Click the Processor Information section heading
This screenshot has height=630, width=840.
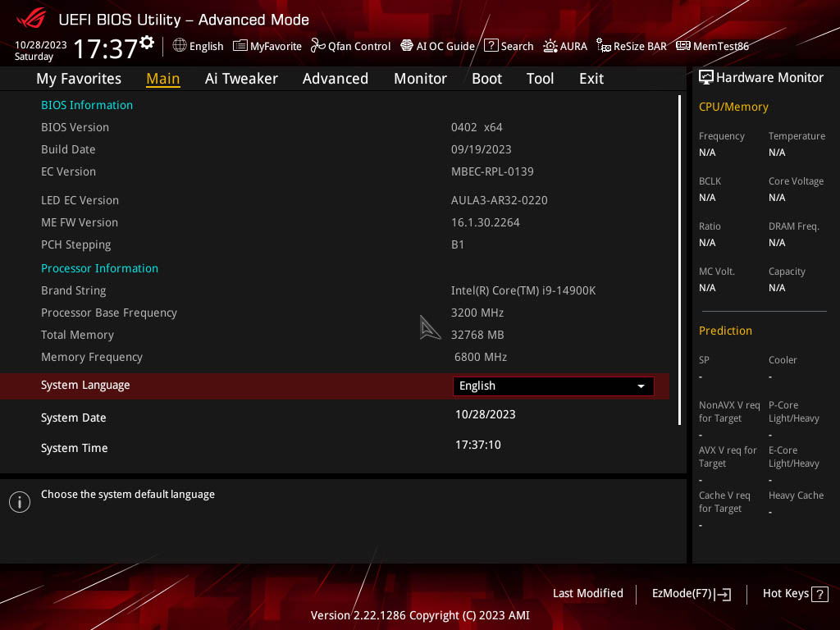click(99, 268)
